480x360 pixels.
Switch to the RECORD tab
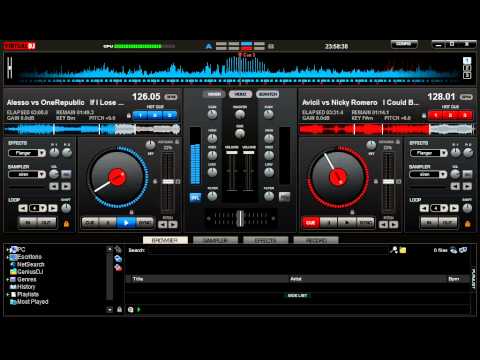[x=316, y=240]
